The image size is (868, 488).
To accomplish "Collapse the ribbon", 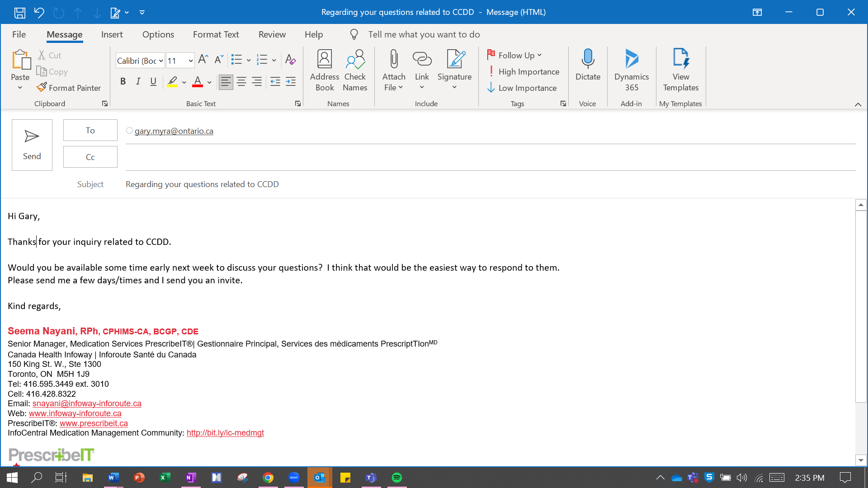I will (858, 104).
